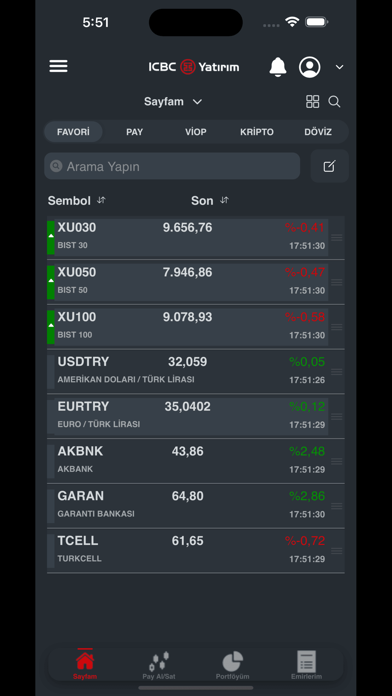Click the 32,059 USDTRY price
Screen dimensions: 392x696
pos(187,362)
